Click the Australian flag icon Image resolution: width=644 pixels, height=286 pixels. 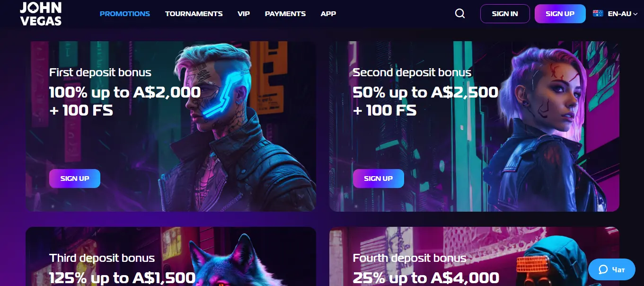click(598, 14)
